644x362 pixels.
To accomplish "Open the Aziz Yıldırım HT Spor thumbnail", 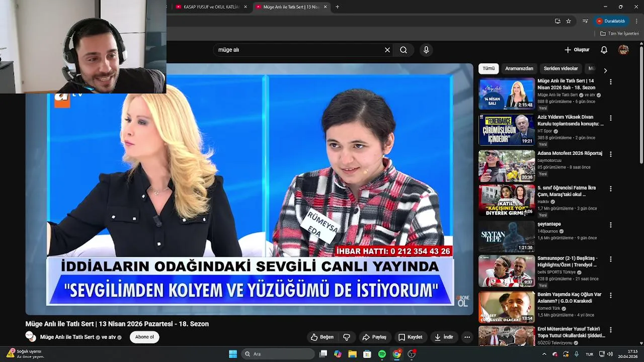I will (x=506, y=130).
